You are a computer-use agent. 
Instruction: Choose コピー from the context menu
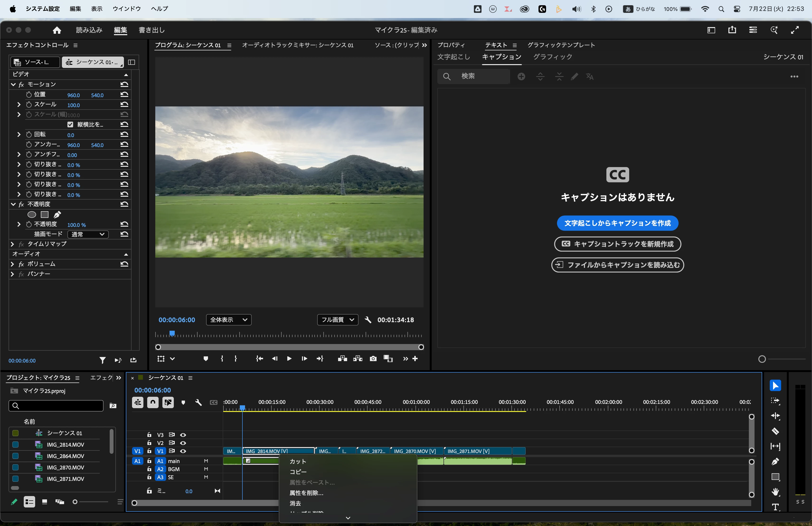(x=298, y=472)
